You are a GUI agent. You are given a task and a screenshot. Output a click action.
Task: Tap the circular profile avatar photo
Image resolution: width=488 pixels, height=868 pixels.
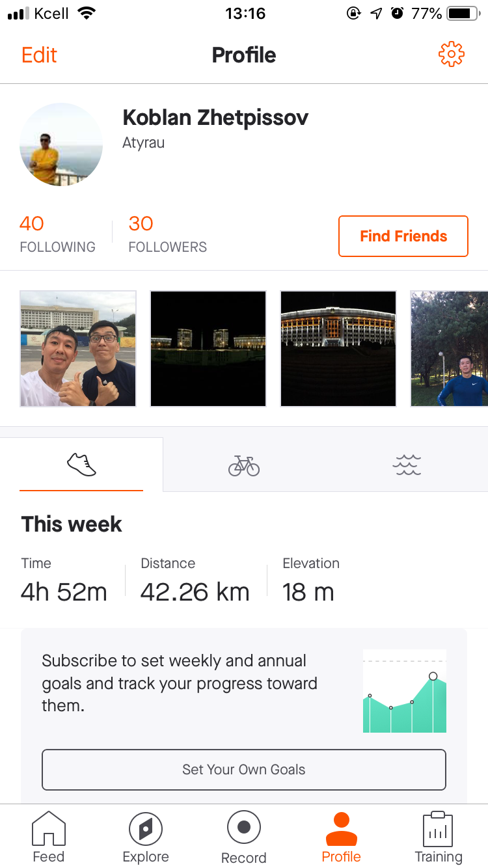point(61,144)
